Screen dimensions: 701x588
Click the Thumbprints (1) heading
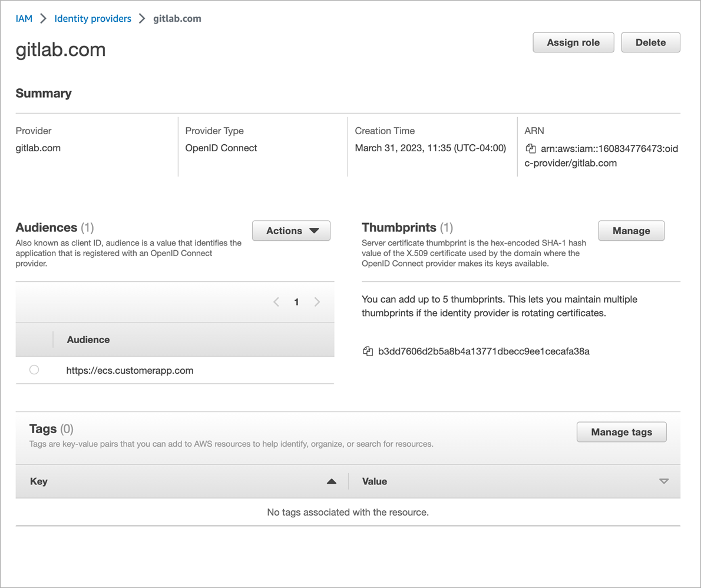click(x=407, y=227)
